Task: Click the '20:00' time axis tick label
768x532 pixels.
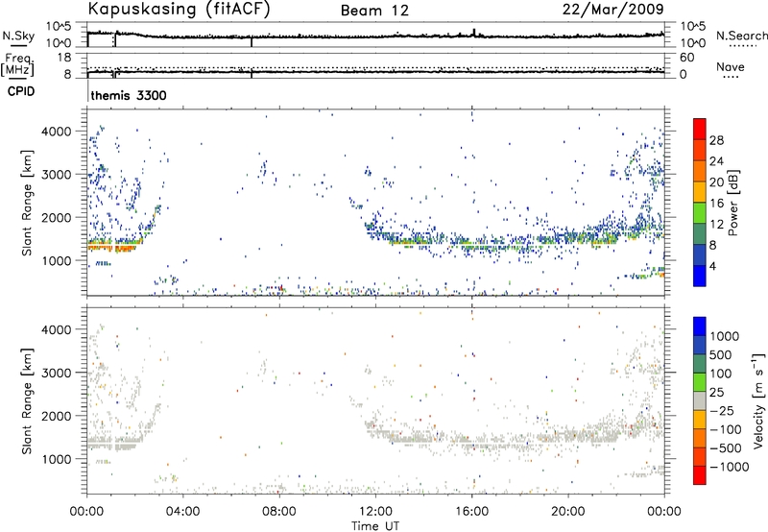Action: click(568, 512)
